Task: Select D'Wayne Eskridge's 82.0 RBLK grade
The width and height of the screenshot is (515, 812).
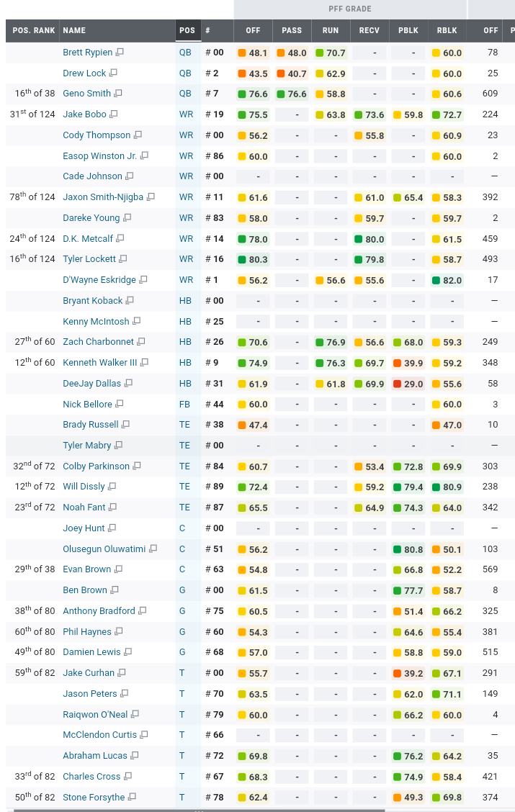Action: click(x=447, y=280)
